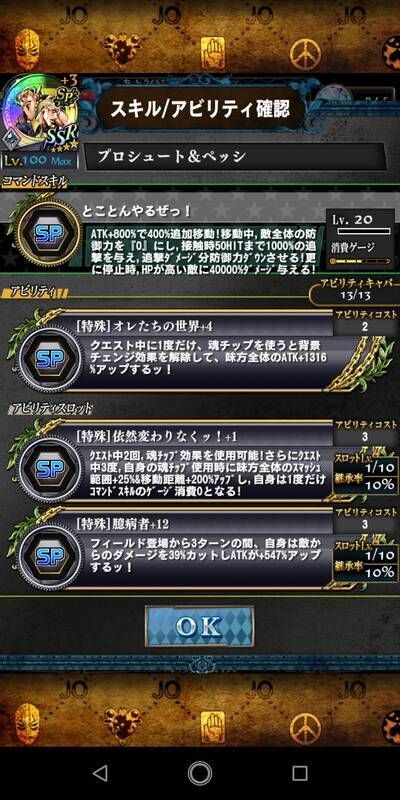Select the アビリティスロット section label
This screenshot has height=800, width=400.
[51, 407]
